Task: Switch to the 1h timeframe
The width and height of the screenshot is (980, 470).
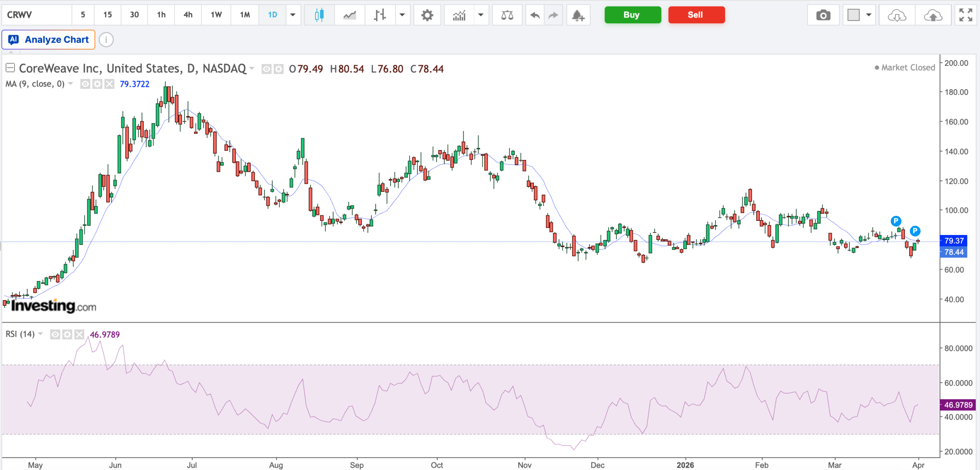Action: (x=162, y=15)
